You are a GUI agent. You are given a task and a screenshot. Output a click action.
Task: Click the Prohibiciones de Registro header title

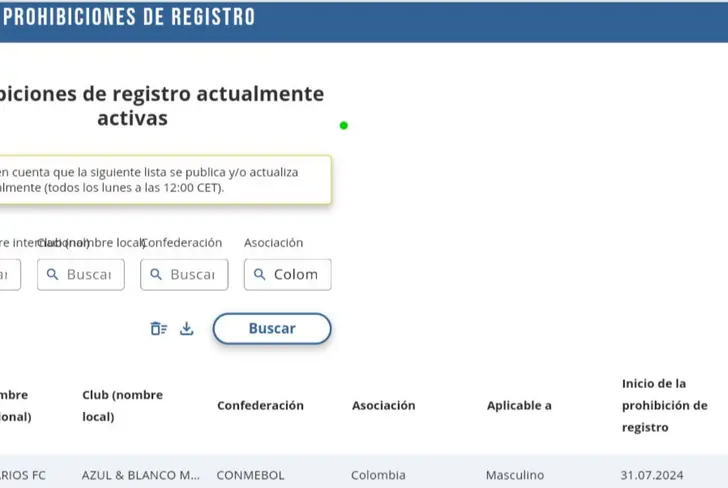130,17
